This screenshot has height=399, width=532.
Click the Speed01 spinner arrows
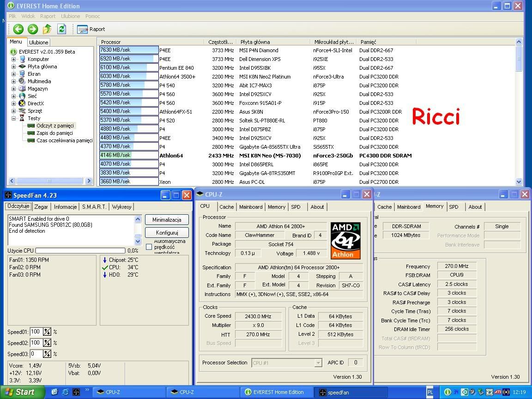pos(47,332)
